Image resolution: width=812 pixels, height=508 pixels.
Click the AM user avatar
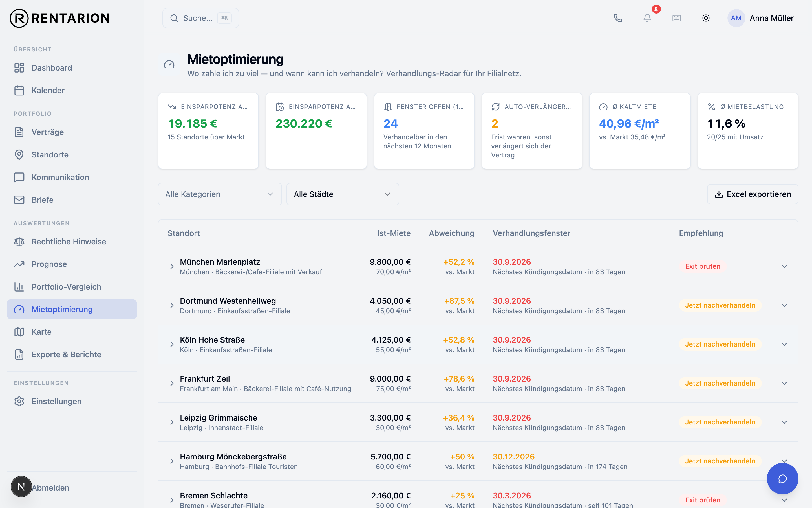pos(736,18)
